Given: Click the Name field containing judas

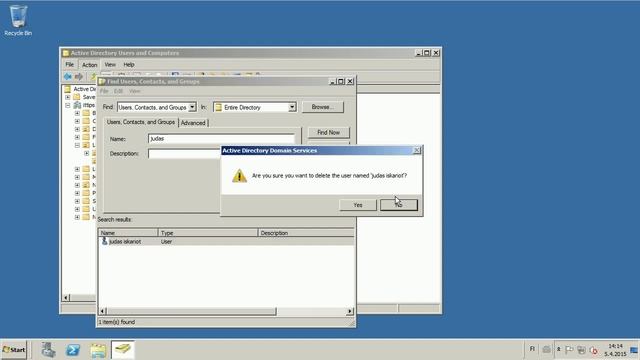Looking at the screenshot, I should tap(221, 139).
